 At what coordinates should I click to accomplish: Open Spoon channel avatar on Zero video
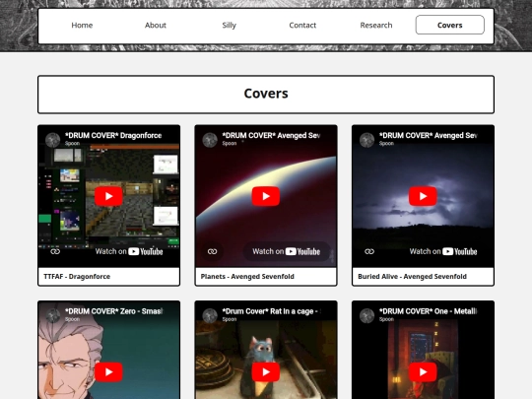coord(53,315)
